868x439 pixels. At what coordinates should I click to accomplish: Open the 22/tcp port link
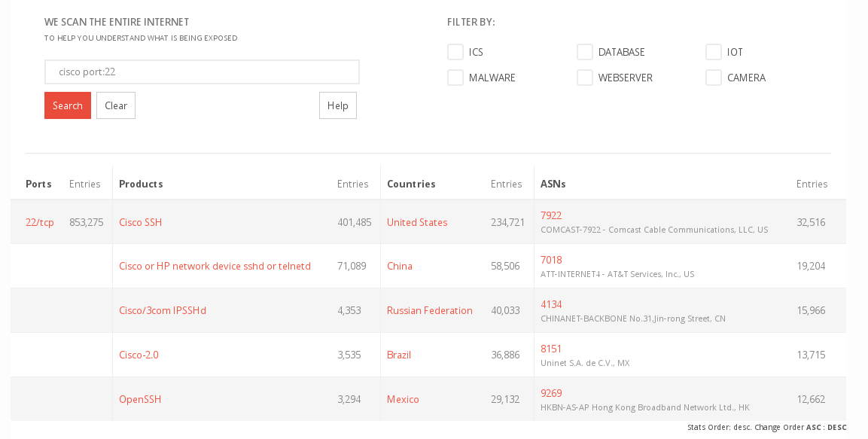[40, 222]
